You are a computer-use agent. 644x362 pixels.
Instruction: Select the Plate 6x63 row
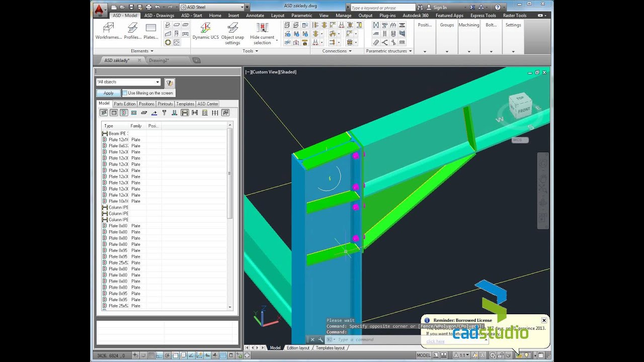165,146
